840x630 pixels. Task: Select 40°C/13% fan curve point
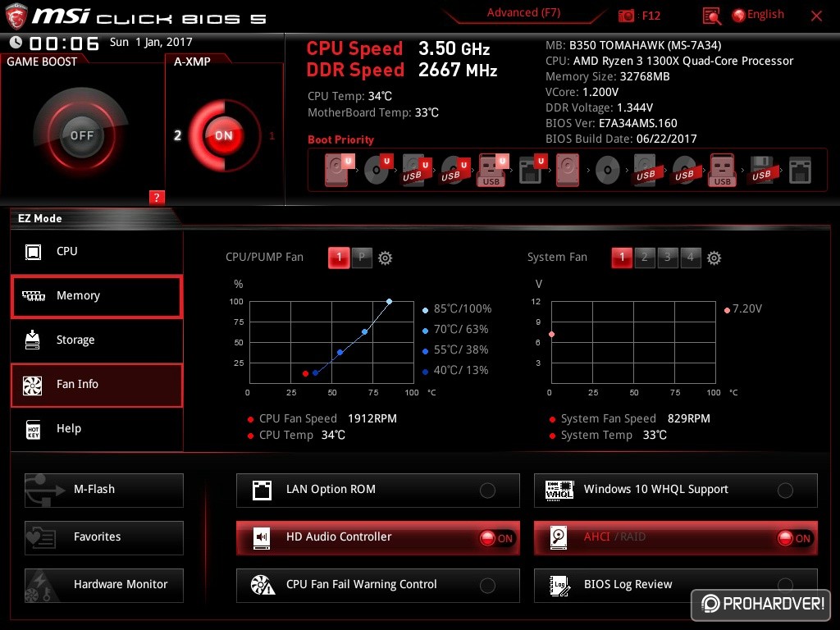tap(315, 373)
